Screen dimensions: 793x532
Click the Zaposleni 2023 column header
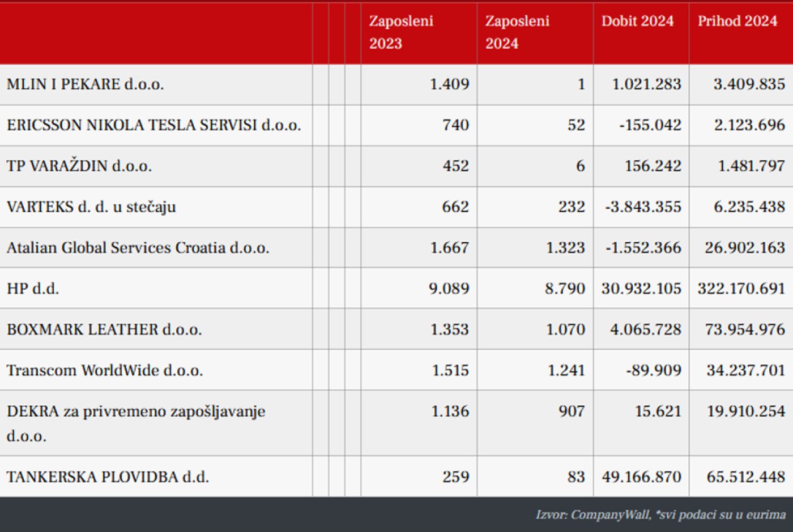[x=401, y=32]
